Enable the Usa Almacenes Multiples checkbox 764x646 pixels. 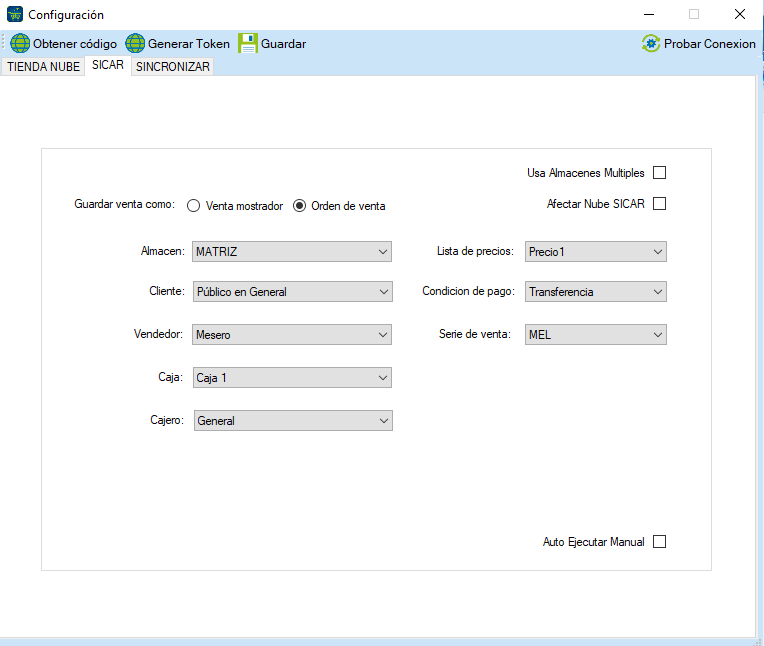coord(659,172)
